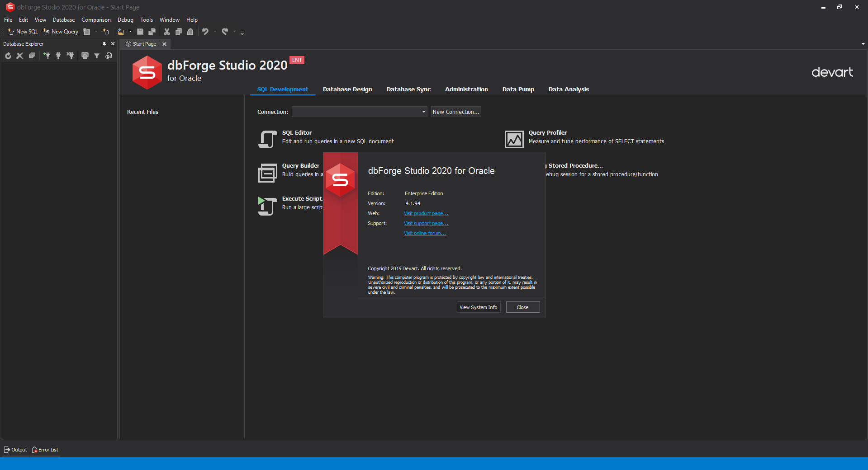The height and width of the screenshot is (470, 868).
Task: Click the Copy icon in the toolbar
Action: click(179, 32)
